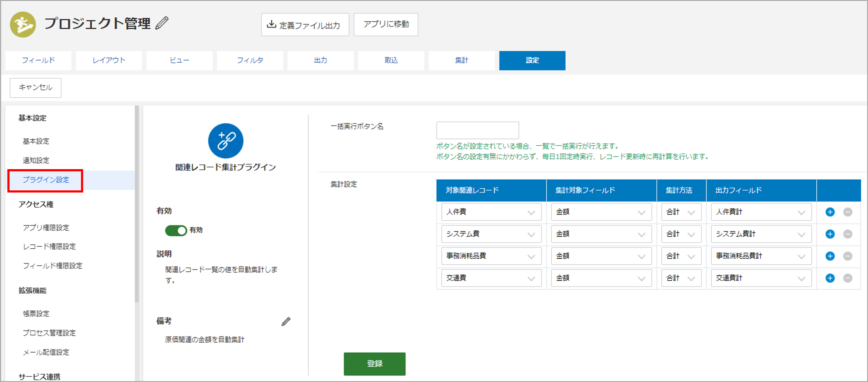868x382 pixels.
Task: Open メール配信設定 in the sidebar
Action: pyautogui.click(x=46, y=352)
